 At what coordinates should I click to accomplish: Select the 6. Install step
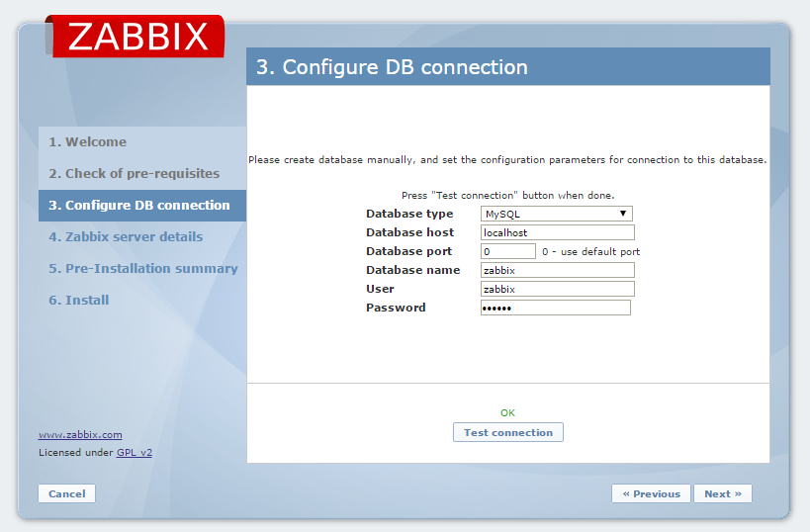[79, 301]
